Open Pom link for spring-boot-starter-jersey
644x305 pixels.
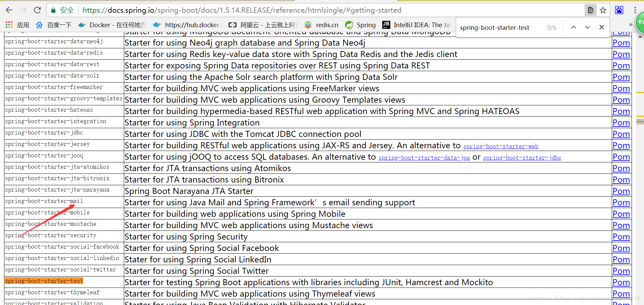point(621,146)
